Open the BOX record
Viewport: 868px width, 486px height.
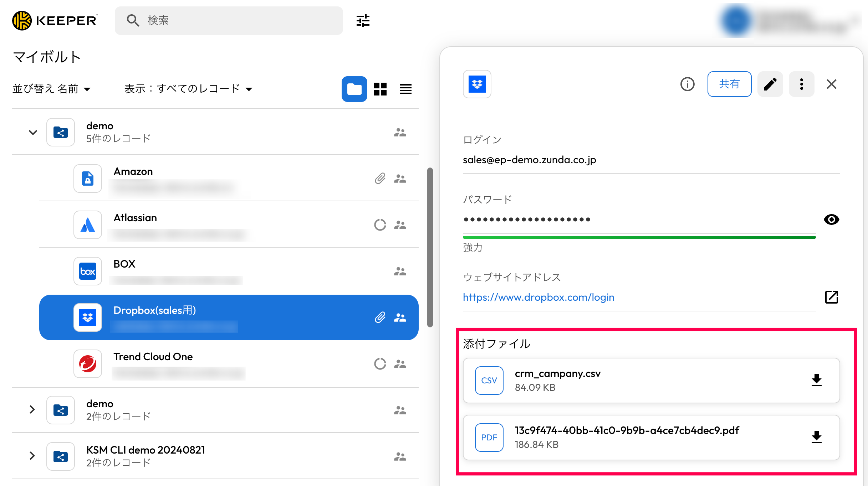click(x=229, y=271)
